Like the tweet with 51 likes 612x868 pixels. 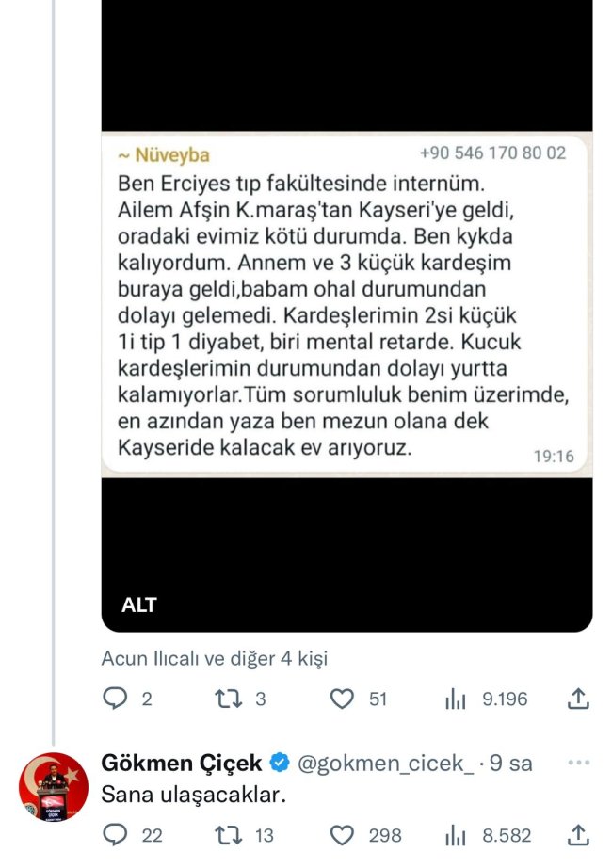pyautogui.click(x=343, y=699)
